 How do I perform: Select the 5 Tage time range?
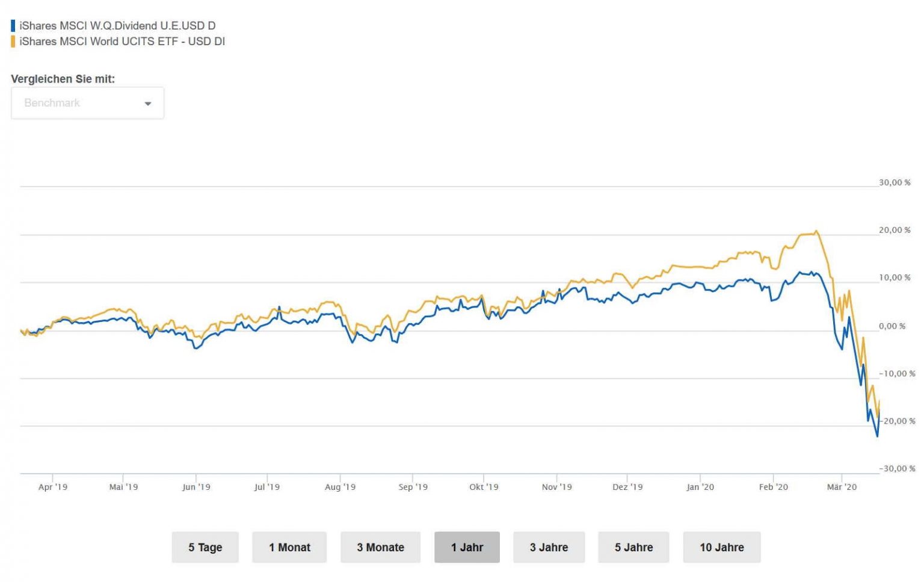point(205,547)
